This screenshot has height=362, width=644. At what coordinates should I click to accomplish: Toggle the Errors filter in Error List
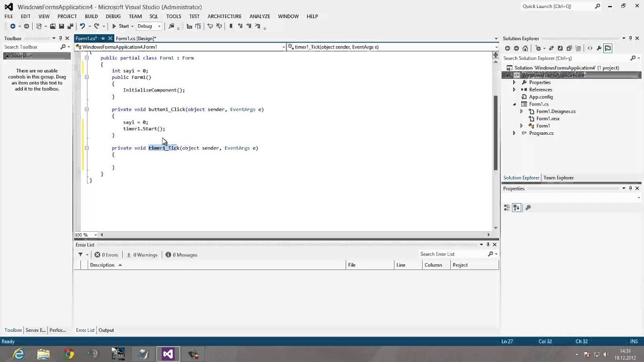coord(106,255)
